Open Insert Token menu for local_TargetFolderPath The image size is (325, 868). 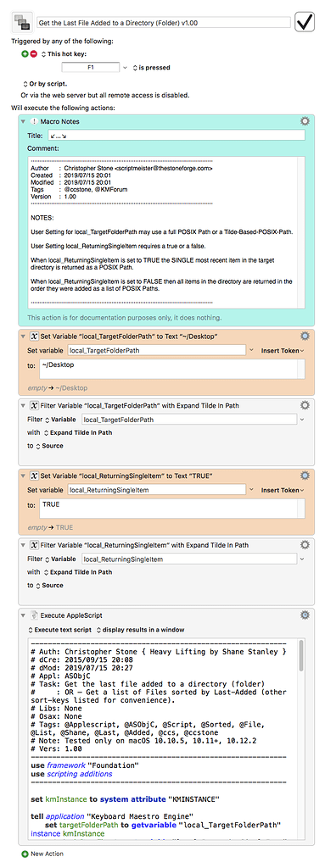(x=283, y=350)
